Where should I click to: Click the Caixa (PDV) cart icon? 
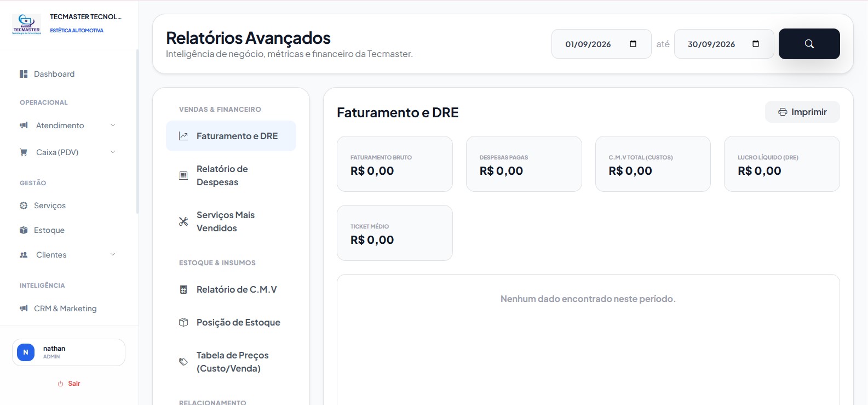pos(24,152)
